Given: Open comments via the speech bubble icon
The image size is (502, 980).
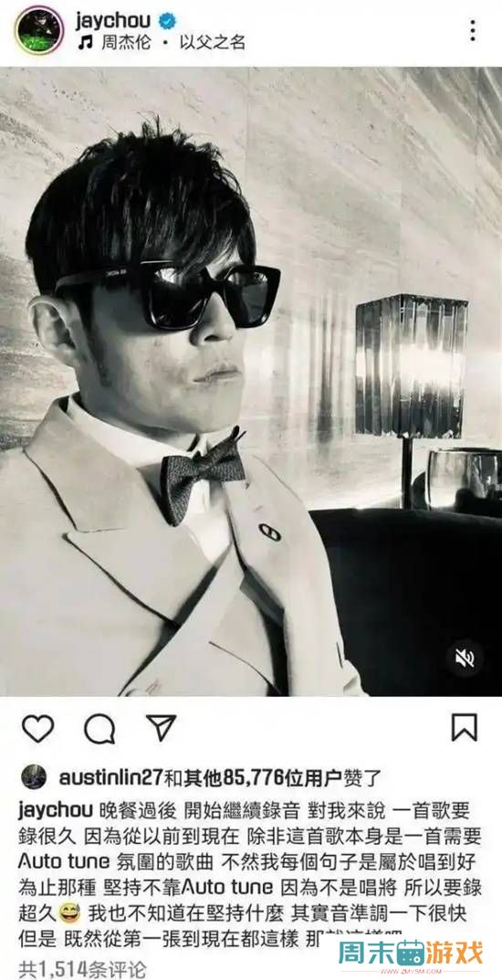Looking at the screenshot, I should [99, 729].
